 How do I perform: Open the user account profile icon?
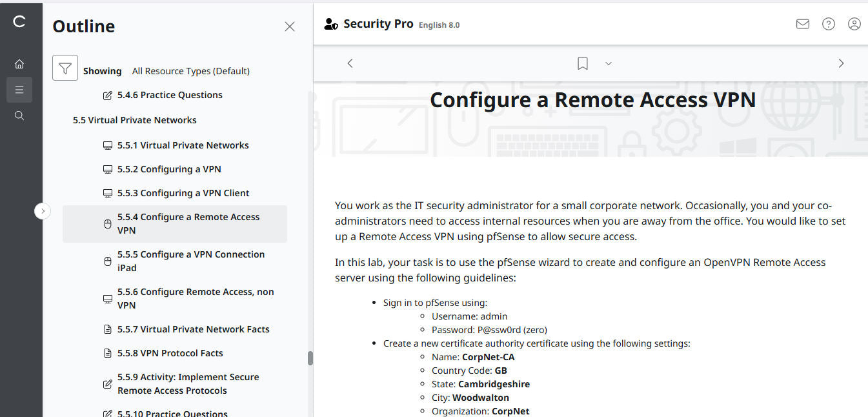click(854, 23)
